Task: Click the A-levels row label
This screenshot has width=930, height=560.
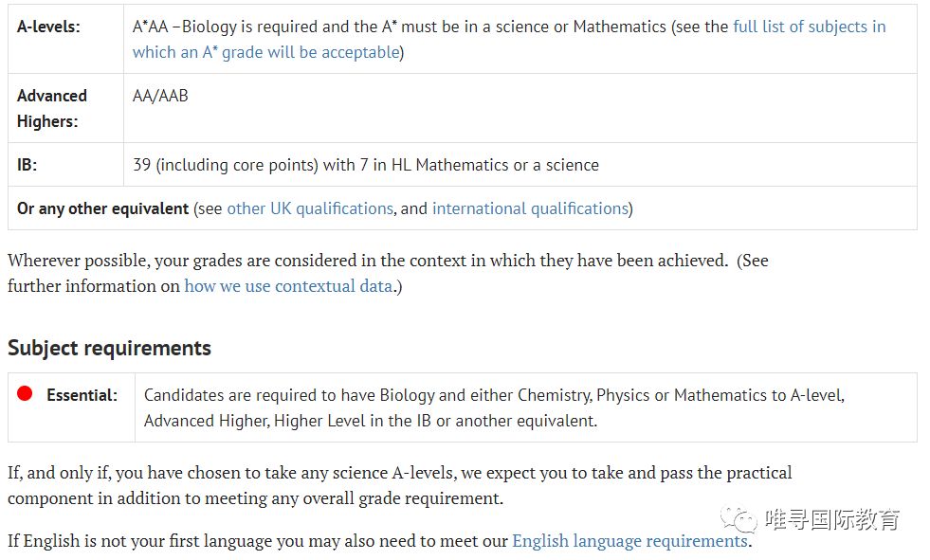Action: tap(48, 27)
